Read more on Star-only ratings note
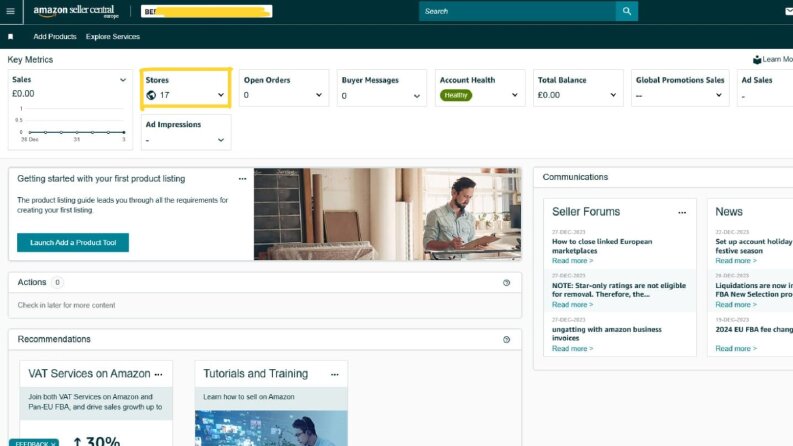 pos(572,305)
